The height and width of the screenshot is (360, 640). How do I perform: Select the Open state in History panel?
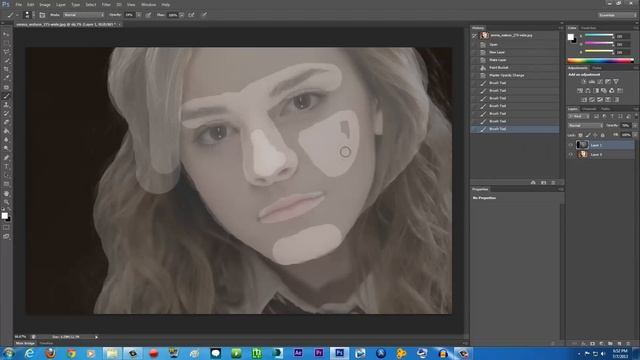pos(515,44)
